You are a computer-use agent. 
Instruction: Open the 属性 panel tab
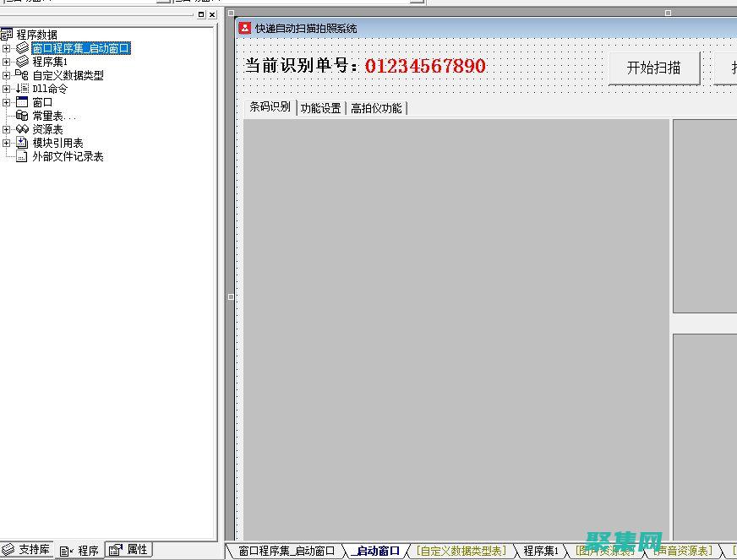point(129,550)
